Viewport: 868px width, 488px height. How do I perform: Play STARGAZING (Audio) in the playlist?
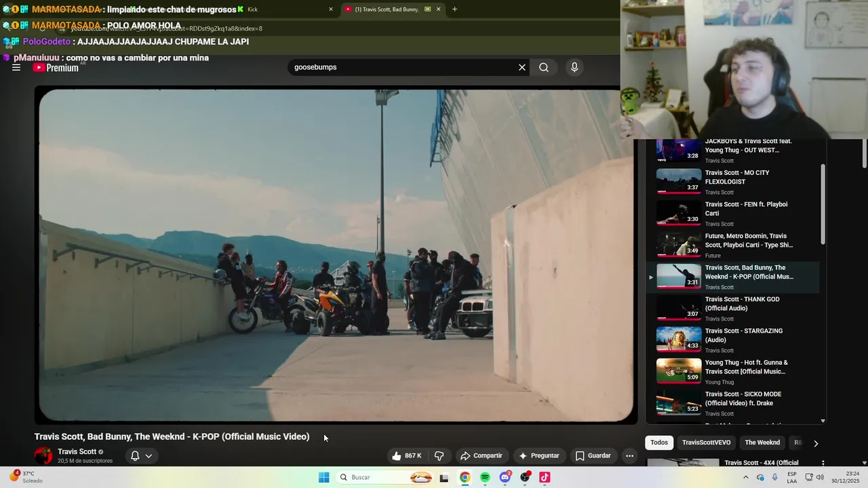pos(732,340)
